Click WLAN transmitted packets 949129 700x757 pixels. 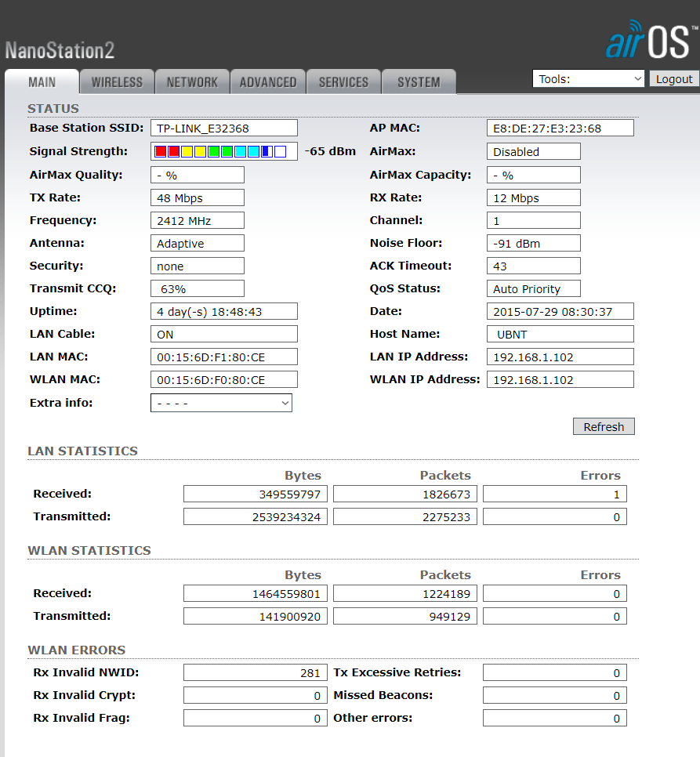click(x=405, y=617)
